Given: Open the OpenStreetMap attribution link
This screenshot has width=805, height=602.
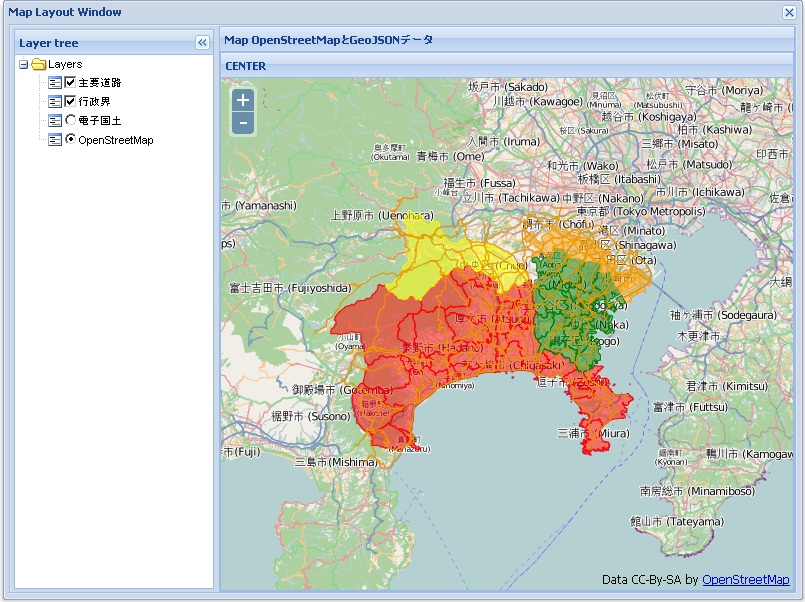Looking at the screenshot, I should pyautogui.click(x=745, y=580).
